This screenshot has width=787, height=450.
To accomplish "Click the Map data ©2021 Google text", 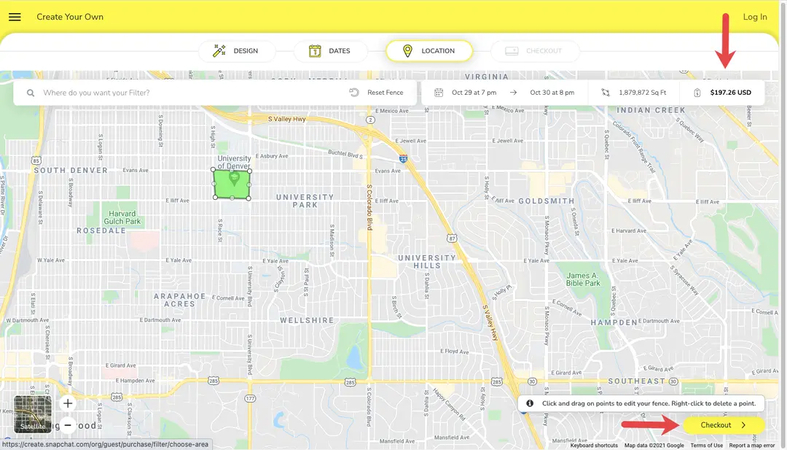I will tap(654, 445).
